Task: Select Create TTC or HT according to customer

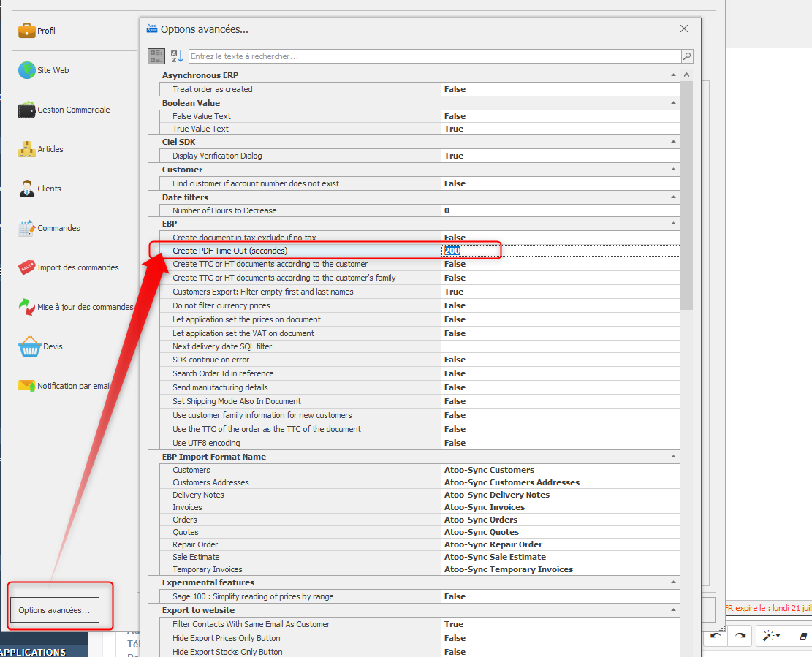Action: [x=420, y=264]
